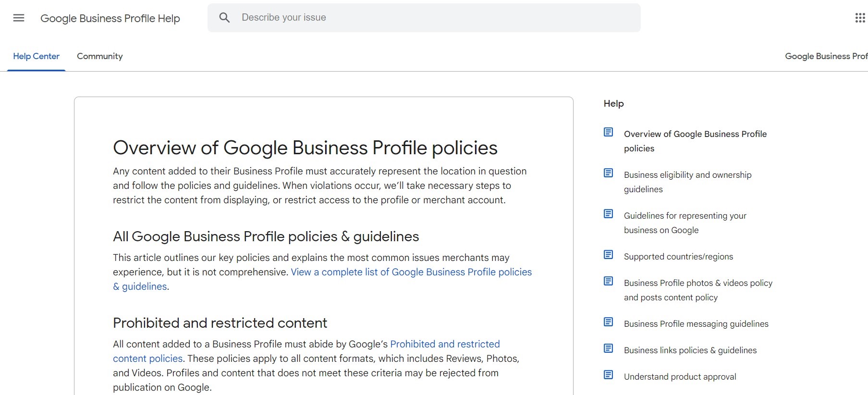868x395 pixels.
Task: Open Guidelines for representing your business on Google
Action: [x=685, y=223]
